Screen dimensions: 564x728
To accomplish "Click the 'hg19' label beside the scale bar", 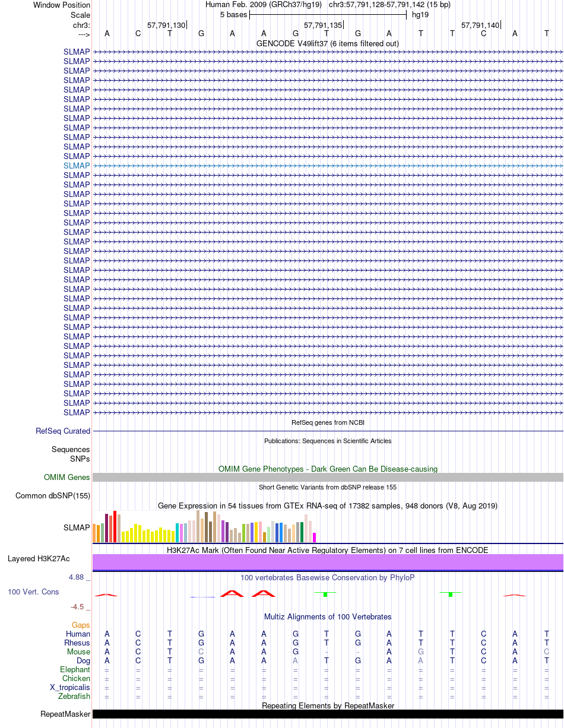I will pyautogui.click(x=420, y=14).
